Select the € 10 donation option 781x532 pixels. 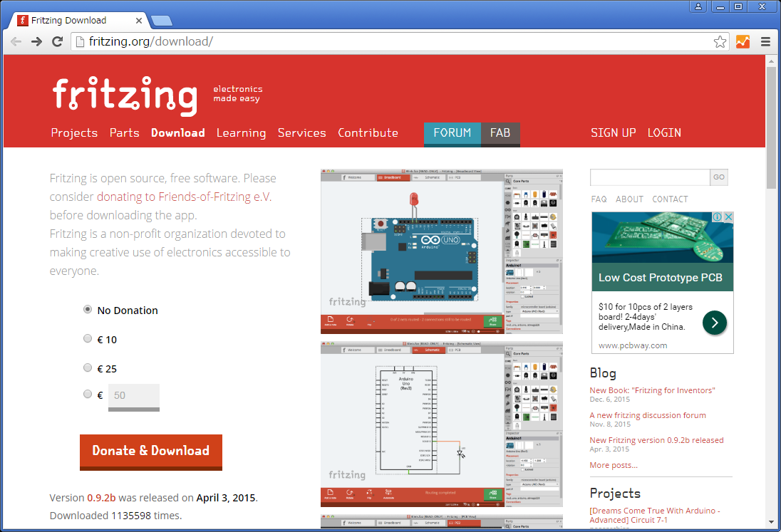(88, 338)
